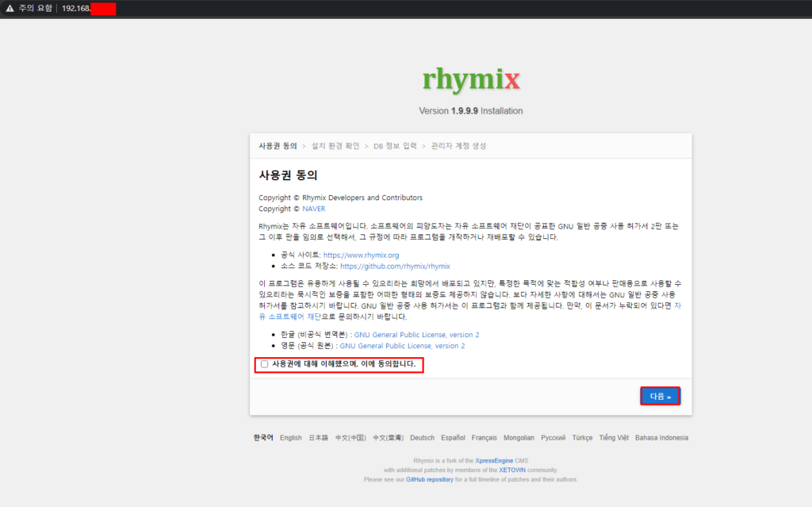Switch language to 한국어

pos(263,437)
